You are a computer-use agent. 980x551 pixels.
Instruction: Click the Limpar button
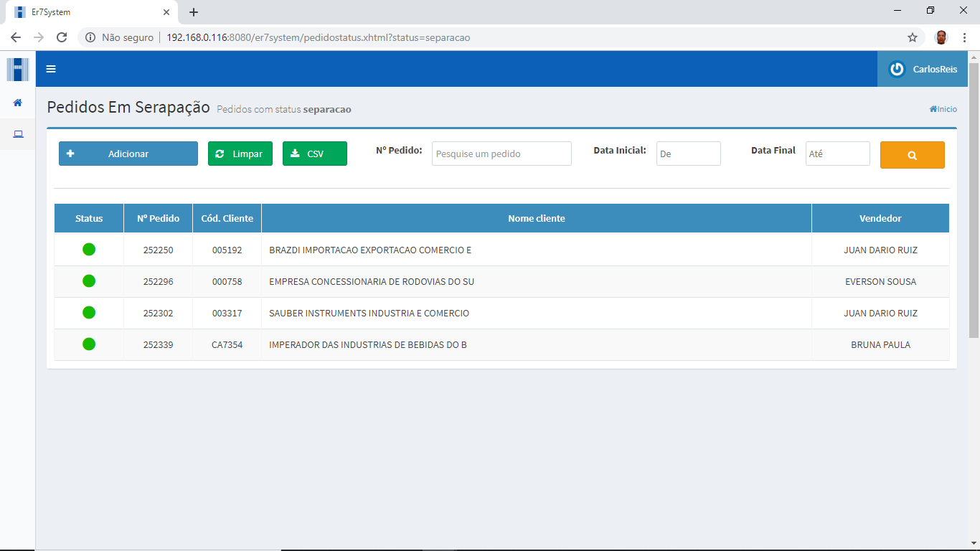point(240,154)
